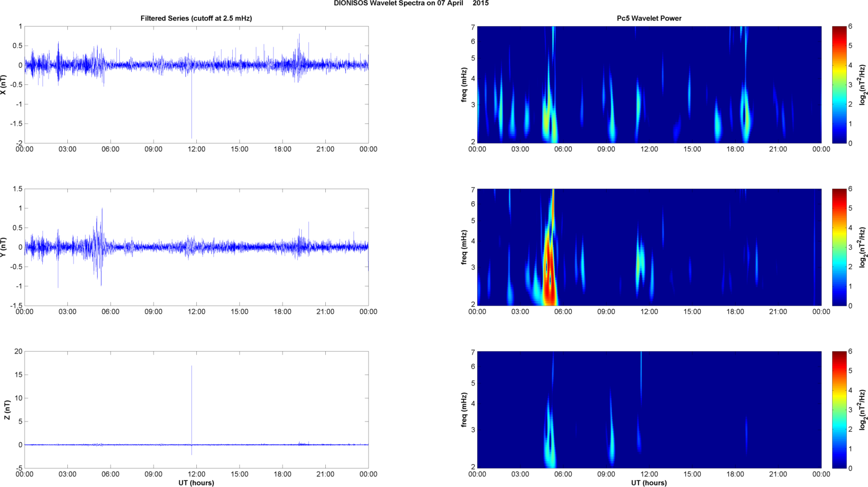Click the 'X (nT)' axis label
The image size is (868, 487).
click(3, 84)
